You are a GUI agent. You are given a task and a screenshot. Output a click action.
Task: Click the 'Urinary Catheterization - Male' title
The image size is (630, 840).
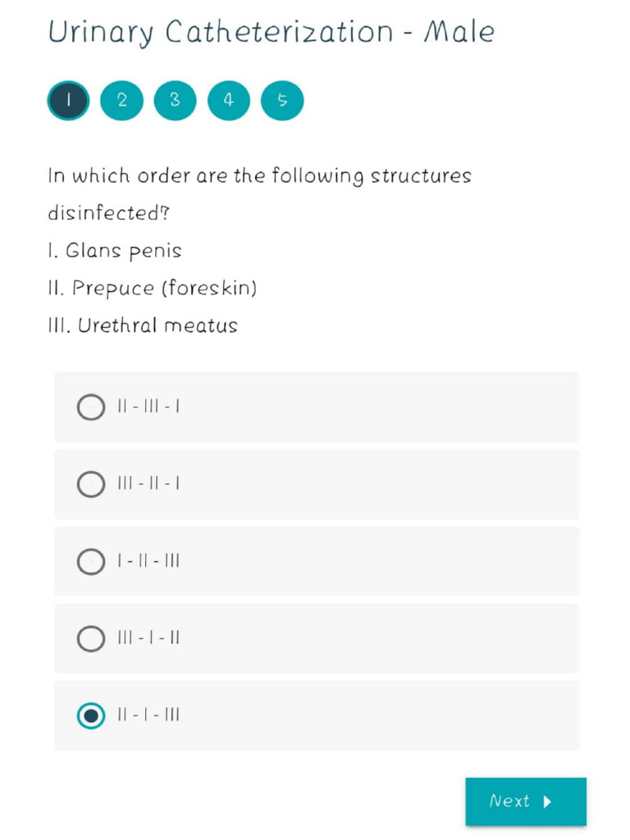[271, 33]
